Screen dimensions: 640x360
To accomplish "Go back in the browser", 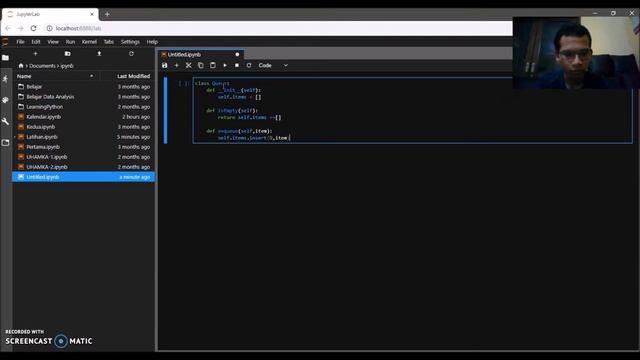I will pyautogui.click(x=8, y=28).
